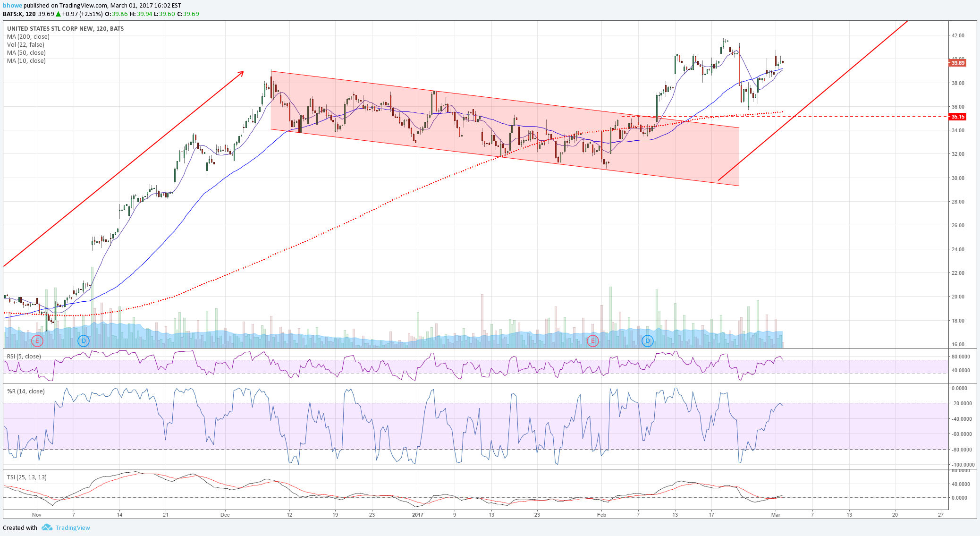Select the MA (200, close) indicator label
The height and width of the screenshot is (536, 980).
pos(28,37)
